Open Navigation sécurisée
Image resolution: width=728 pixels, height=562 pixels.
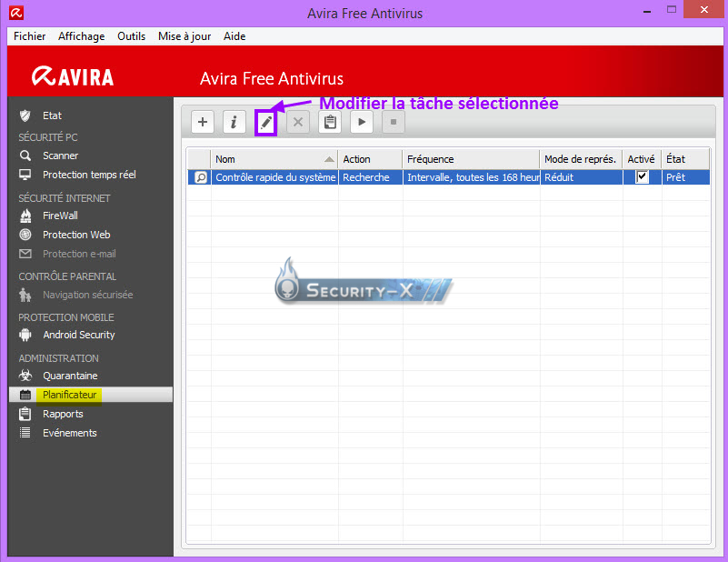[x=88, y=295]
